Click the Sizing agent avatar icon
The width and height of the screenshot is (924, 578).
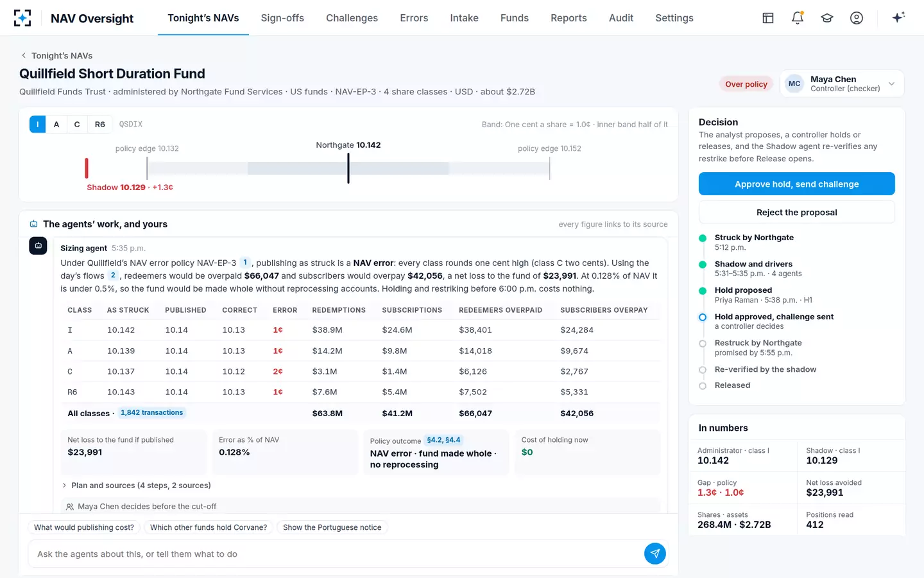tap(38, 246)
